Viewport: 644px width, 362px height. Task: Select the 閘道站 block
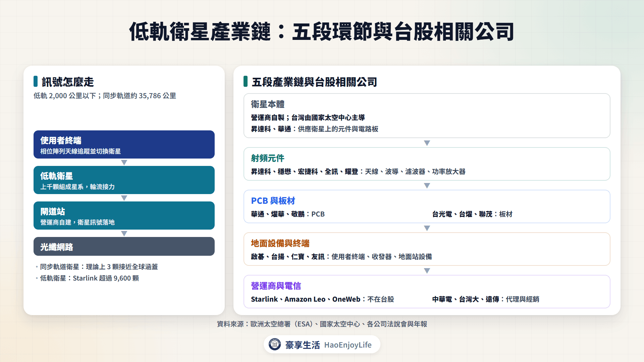pos(124,216)
